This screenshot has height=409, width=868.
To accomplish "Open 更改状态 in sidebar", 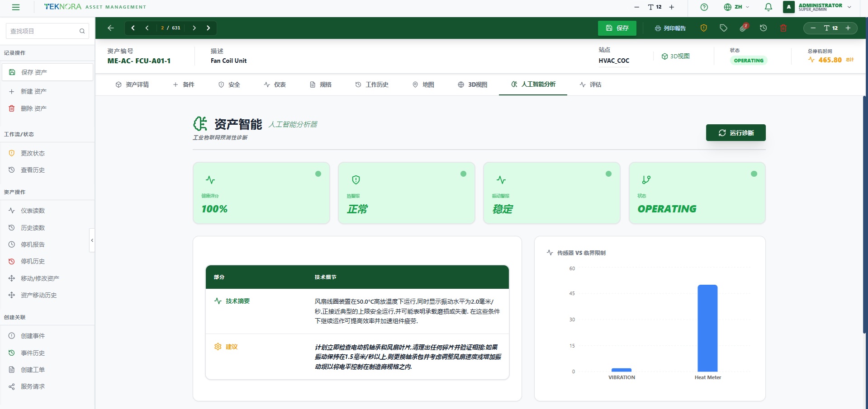I will tap(47, 153).
